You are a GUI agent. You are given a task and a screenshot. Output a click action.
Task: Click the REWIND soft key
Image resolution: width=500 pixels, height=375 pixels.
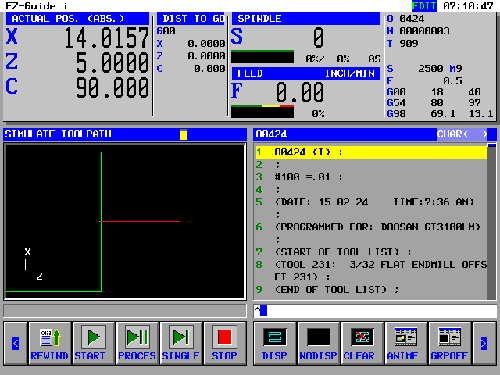pos(50,343)
